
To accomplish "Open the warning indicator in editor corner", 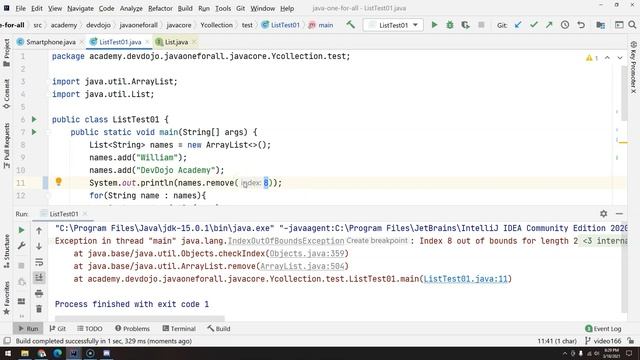I will (592, 58).
